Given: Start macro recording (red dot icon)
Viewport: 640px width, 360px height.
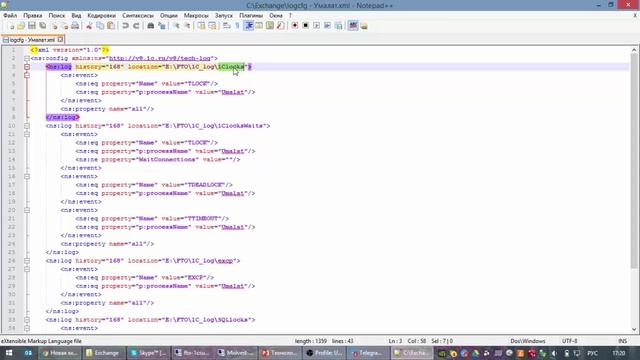Looking at the screenshot, I should click(x=295, y=26).
